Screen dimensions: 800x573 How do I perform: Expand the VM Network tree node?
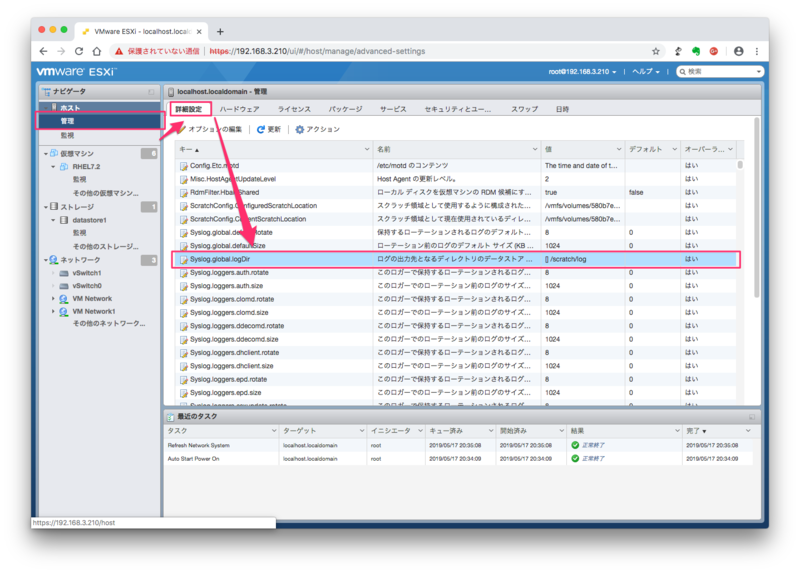(x=53, y=298)
